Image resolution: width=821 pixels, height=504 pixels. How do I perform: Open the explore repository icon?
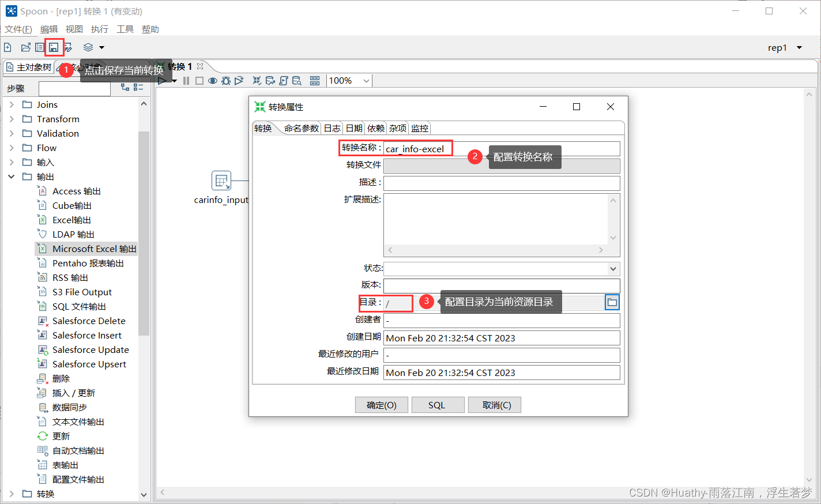click(39, 47)
